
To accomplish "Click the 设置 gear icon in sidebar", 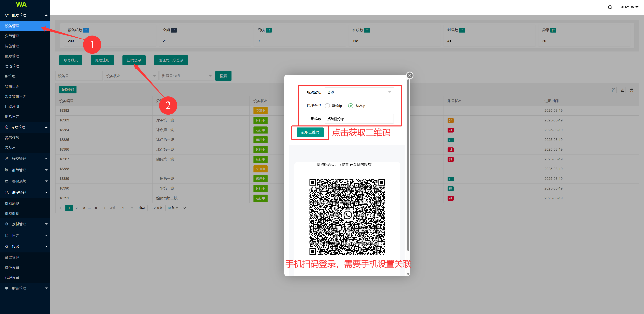I will 7,247.
